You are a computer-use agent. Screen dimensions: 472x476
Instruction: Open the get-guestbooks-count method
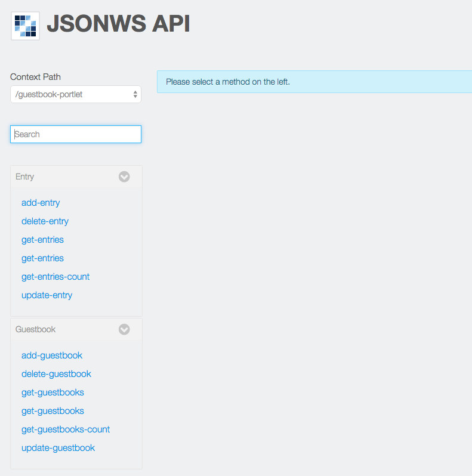66,429
